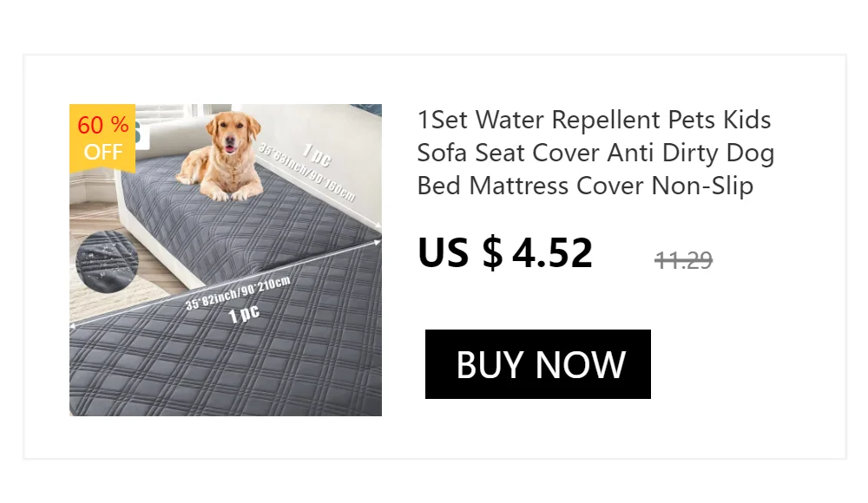Image resolution: width=868 pixels, height=503 pixels.
Task: Click the Sofa Seat Cover Anti Dirty line
Action: [x=595, y=153]
